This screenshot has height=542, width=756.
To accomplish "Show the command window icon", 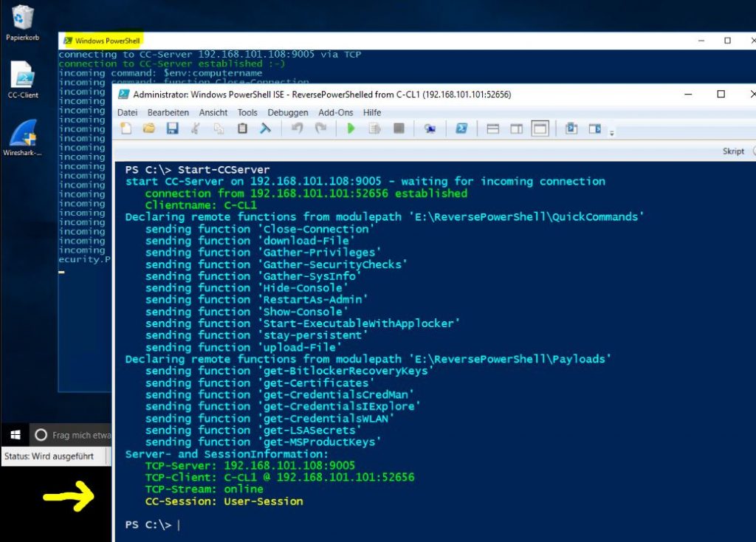I will 571,128.
